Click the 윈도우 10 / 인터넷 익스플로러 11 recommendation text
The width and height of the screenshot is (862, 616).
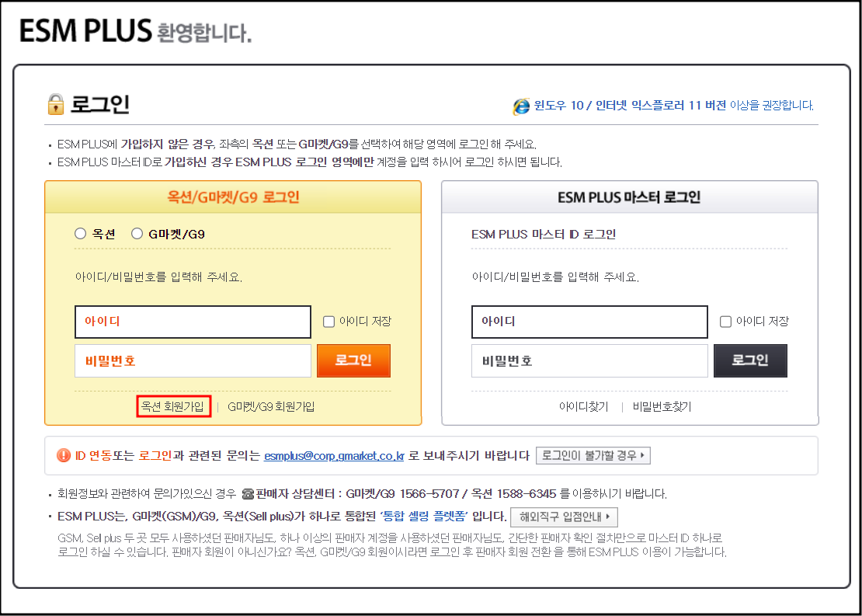[674, 106]
